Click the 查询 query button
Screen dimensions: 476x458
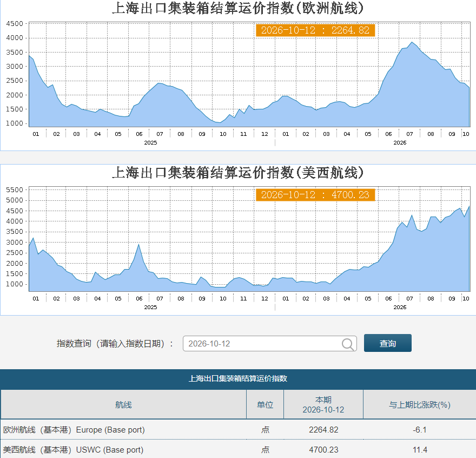388,343
